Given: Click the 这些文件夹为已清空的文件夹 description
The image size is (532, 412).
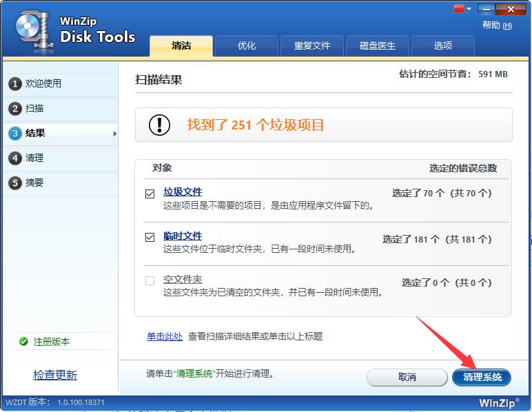Looking at the screenshot, I should 273,292.
